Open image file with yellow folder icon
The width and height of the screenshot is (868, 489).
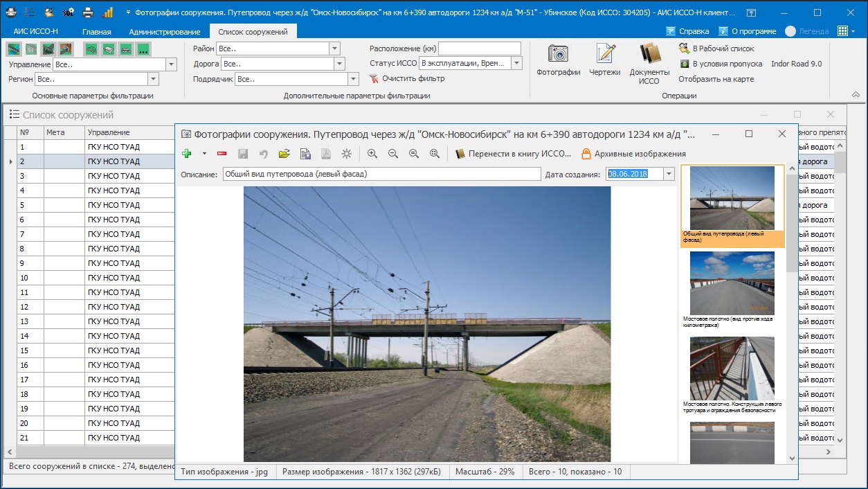[284, 154]
